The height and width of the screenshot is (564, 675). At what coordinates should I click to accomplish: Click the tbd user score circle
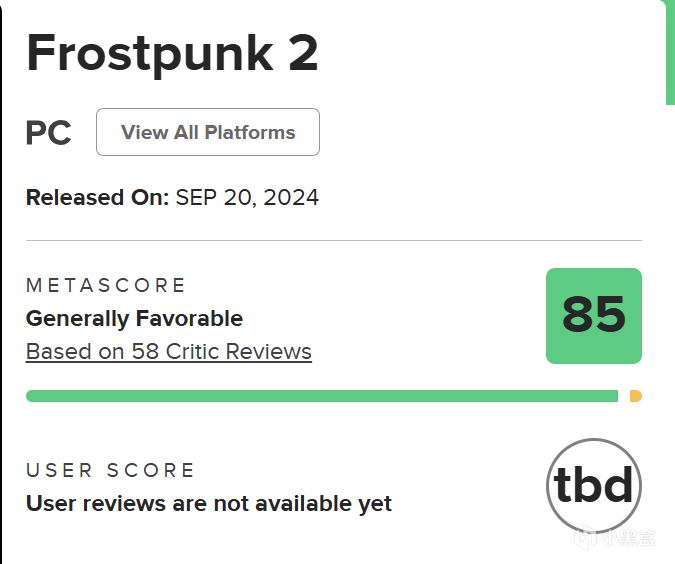click(594, 486)
